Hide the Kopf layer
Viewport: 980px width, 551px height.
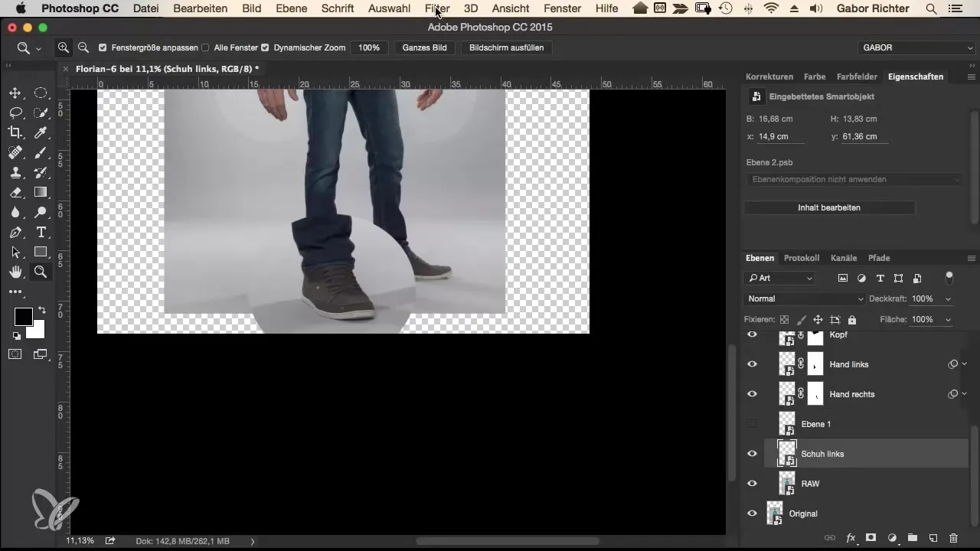click(752, 334)
